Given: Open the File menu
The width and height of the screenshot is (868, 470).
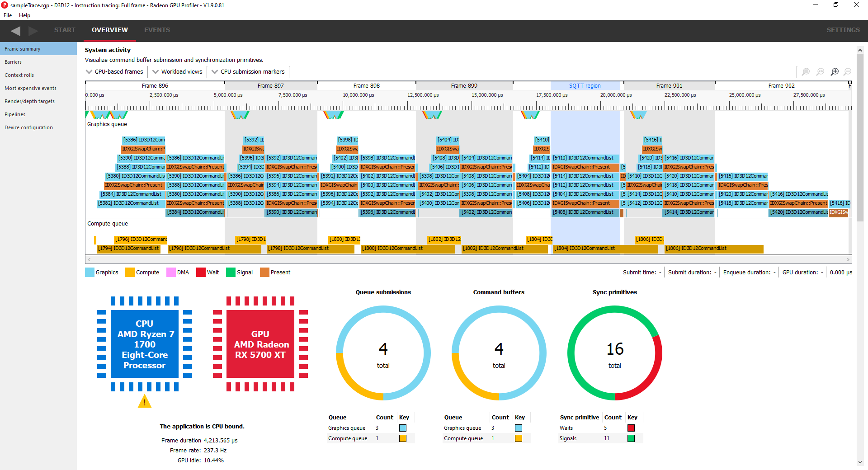Looking at the screenshot, I should (x=7, y=15).
